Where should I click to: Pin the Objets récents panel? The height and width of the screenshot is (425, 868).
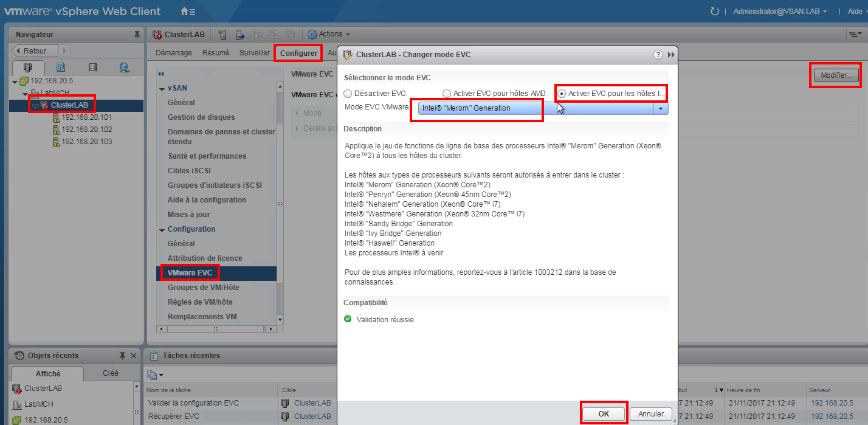click(x=123, y=356)
